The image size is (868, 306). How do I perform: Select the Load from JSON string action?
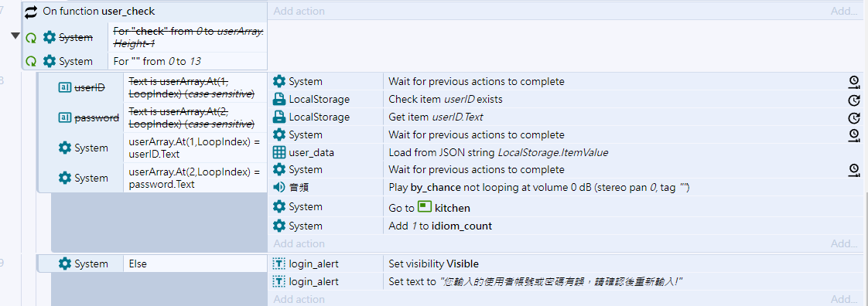tap(566, 153)
